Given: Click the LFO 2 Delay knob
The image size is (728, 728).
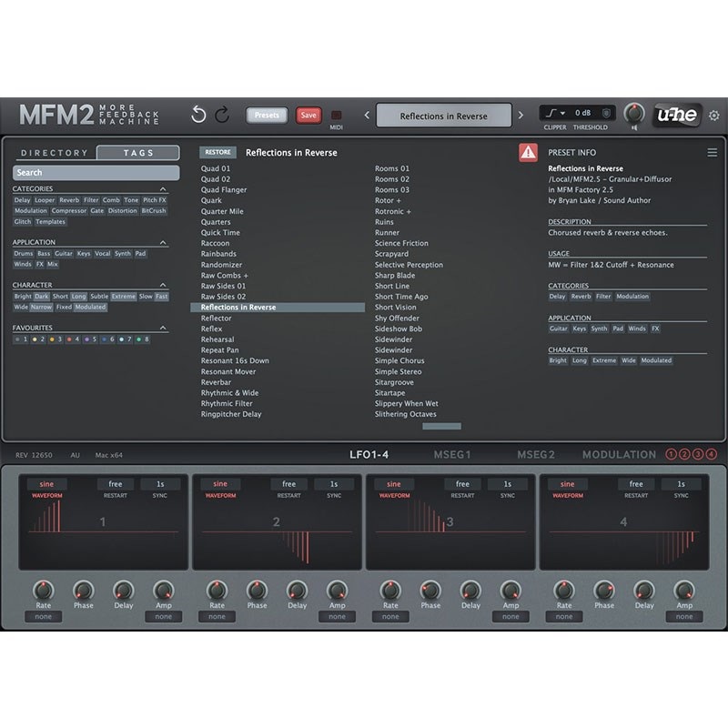Looking at the screenshot, I should pos(298,590).
